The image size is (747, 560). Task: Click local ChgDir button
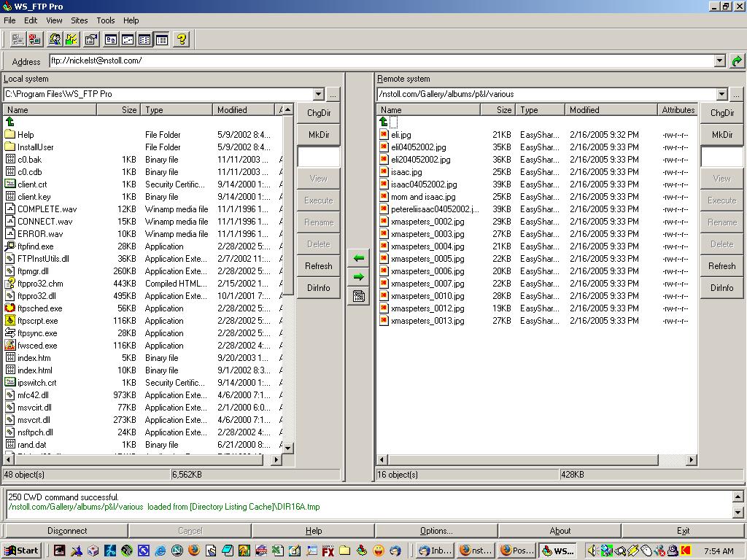click(x=319, y=113)
